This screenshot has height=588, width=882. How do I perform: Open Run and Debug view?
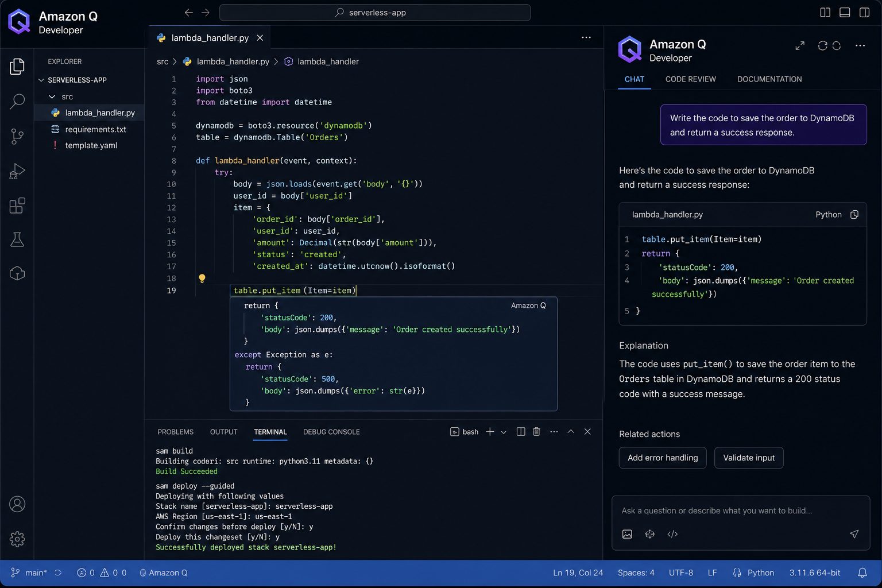pos(17,171)
